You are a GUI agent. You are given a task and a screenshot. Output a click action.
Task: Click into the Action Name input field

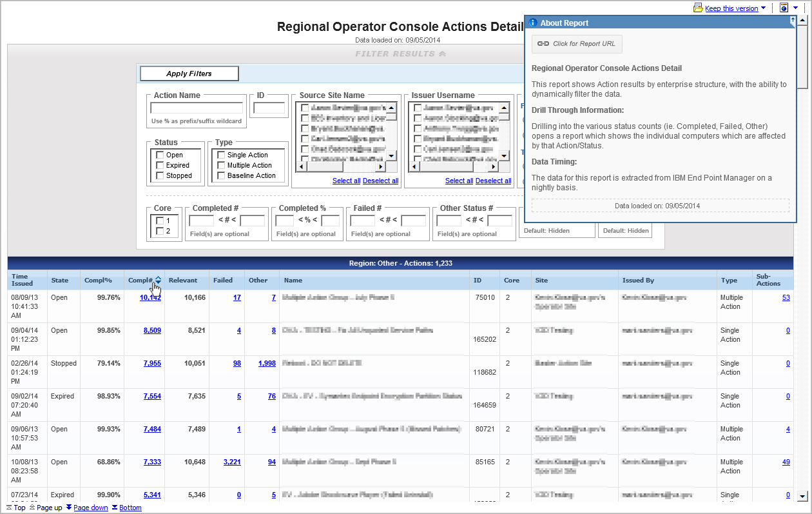[x=197, y=108]
